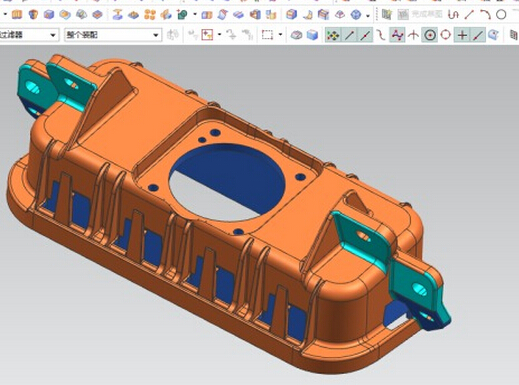Open the selection filter 过滤器 dropdown
The width and height of the screenshot is (519, 385).
point(28,35)
